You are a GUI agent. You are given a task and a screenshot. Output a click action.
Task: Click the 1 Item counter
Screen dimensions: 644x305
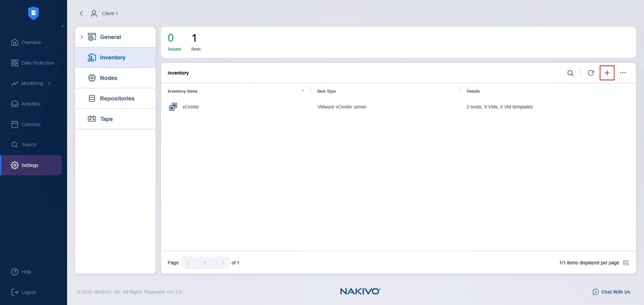coord(196,42)
